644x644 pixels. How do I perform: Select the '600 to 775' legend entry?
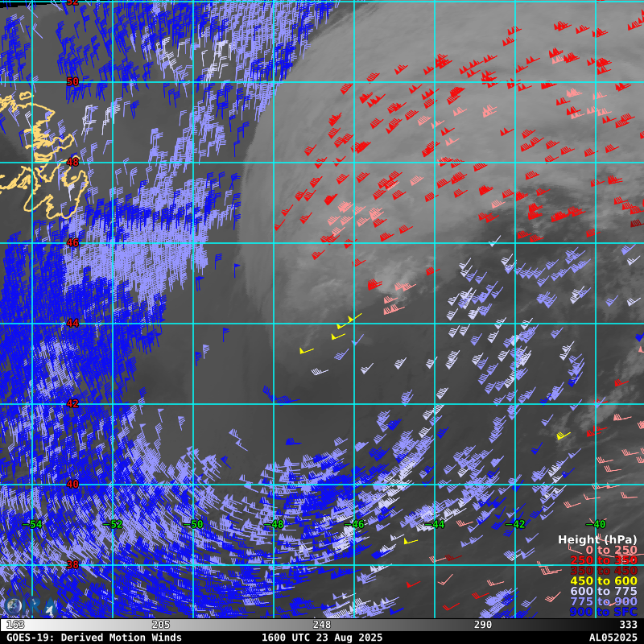(x=604, y=591)
